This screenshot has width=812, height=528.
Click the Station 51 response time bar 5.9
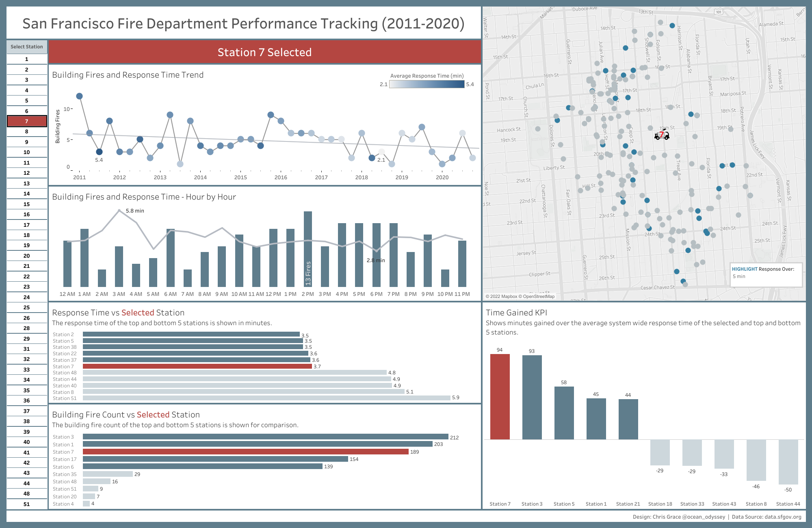pos(266,398)
